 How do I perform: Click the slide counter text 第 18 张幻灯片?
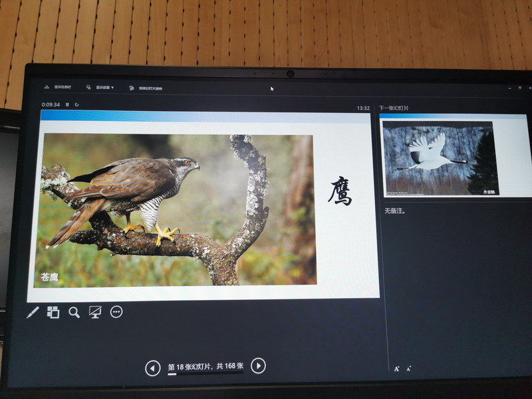(205, 366)
